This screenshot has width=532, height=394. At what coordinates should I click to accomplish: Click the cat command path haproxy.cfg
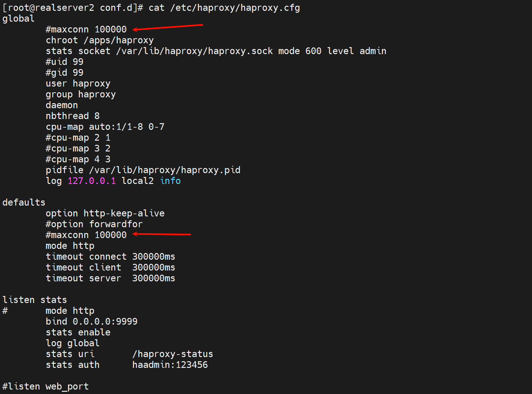235,8
